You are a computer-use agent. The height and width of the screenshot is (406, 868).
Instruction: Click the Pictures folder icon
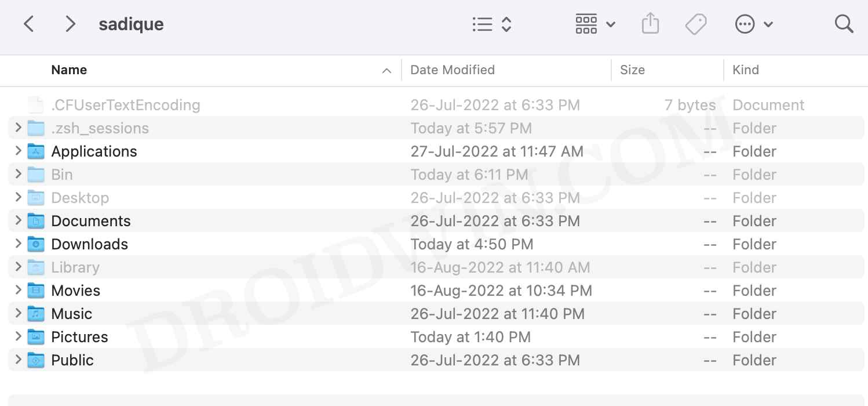(x=36, y=337)
